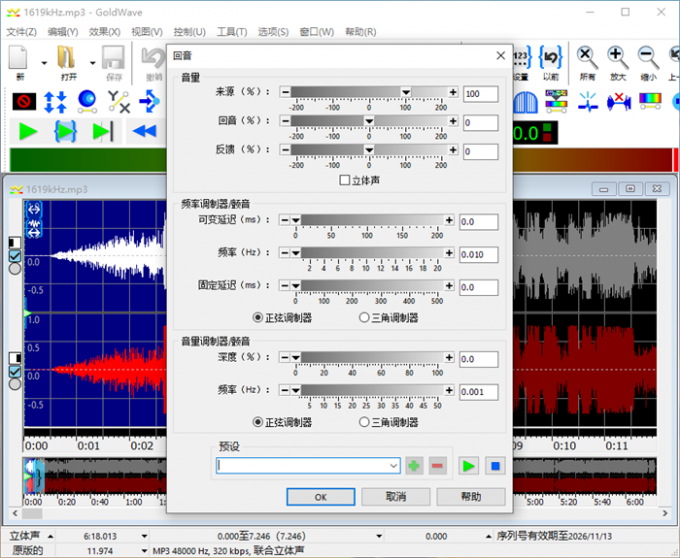The image size is (680, 558).
Task: Expand the Open file dropdown arrow
Action: click(92, 63)
